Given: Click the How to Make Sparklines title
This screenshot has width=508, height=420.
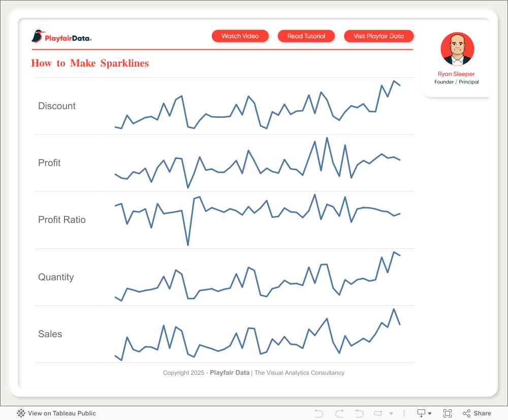Looking at the screenshot, I should tap(90, 63).
